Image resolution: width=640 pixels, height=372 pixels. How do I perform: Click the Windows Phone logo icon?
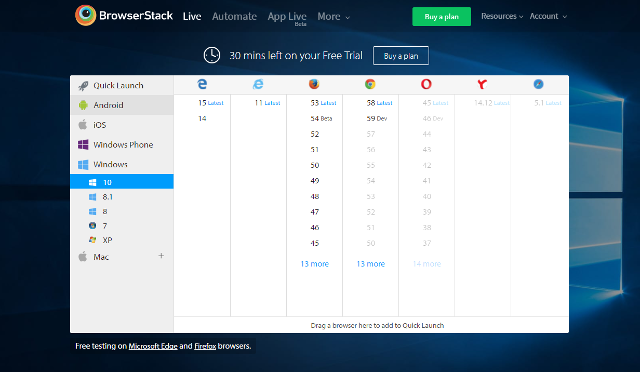[83, 145]
